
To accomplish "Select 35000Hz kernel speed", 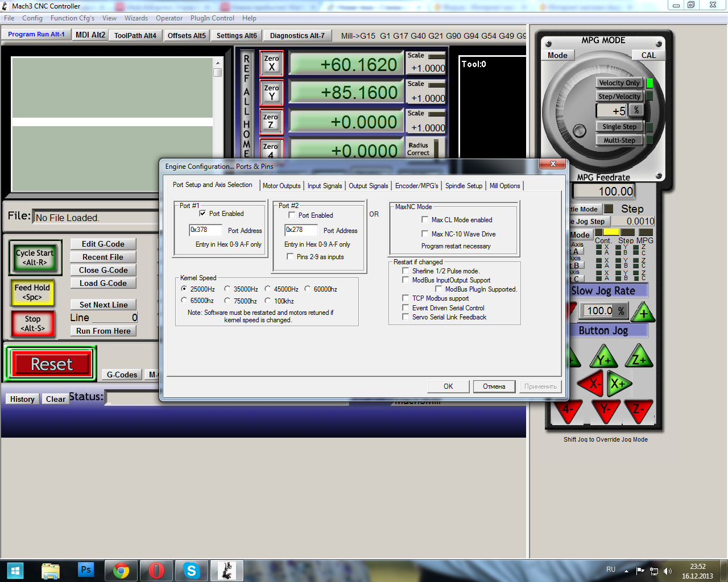I will 227,289.
